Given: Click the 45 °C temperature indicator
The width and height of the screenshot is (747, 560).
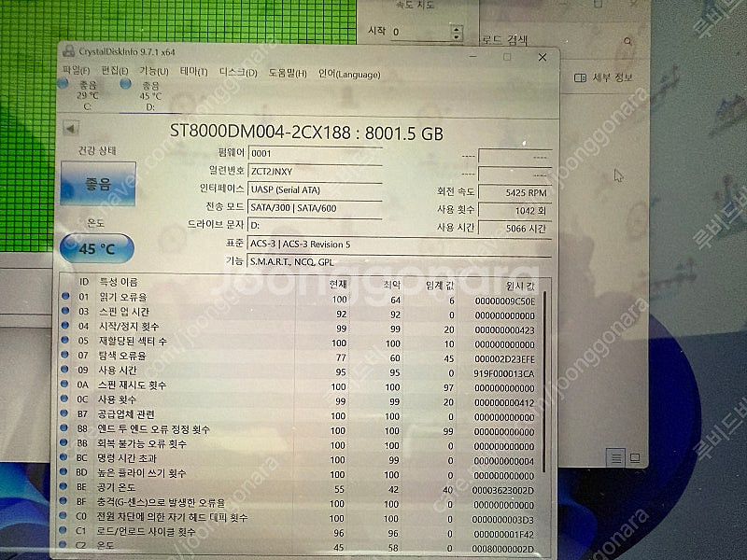Looking at the screenshot, I should click(x=97, y=248).
